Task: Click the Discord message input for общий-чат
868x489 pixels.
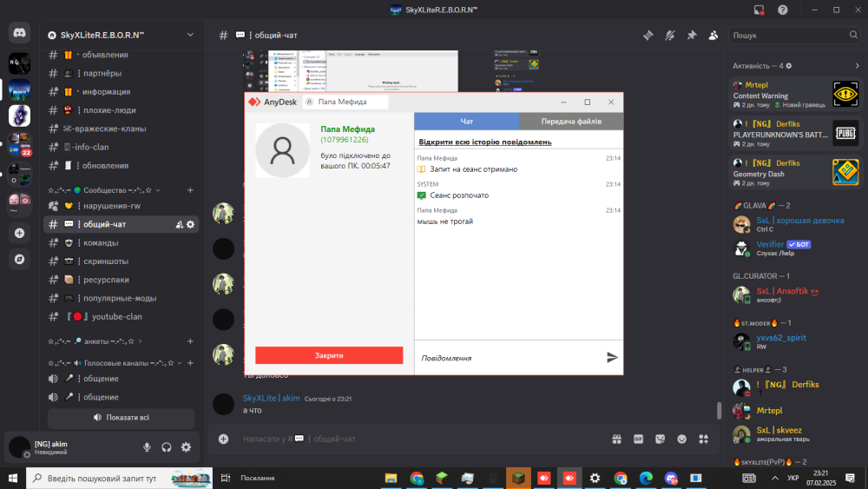Action: [x=424, y=439]
